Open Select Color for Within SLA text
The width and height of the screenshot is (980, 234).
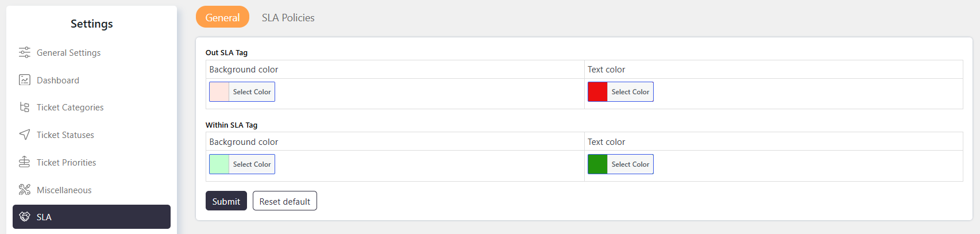click(x=630, y=164)
